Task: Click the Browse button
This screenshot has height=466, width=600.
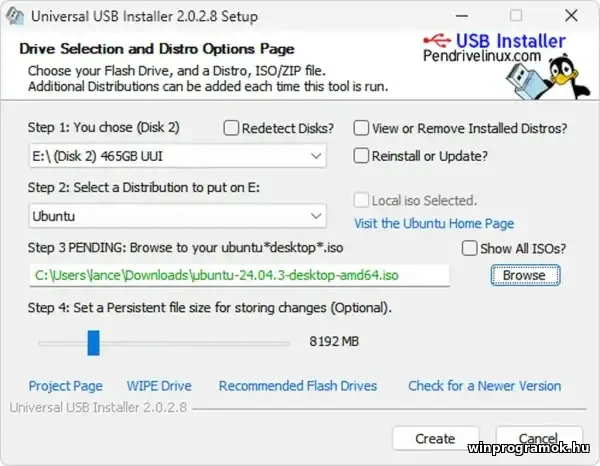Action: (x=525, y=275)
